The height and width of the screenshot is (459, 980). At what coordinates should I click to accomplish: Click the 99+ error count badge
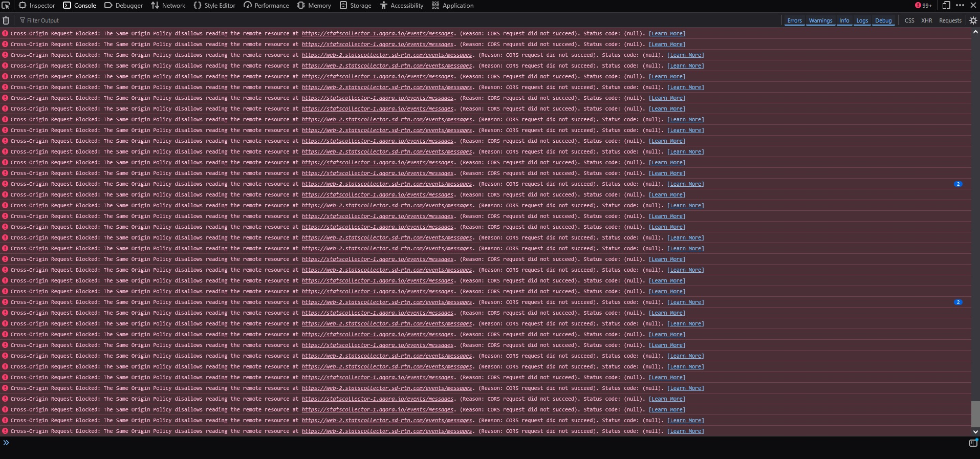pos(924,5)
